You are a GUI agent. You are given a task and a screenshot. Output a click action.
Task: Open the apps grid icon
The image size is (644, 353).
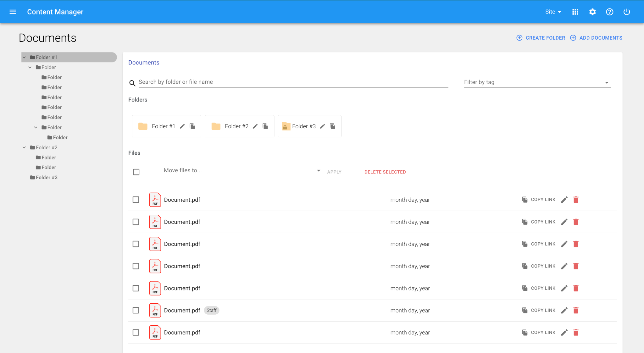tap(575, 12)
